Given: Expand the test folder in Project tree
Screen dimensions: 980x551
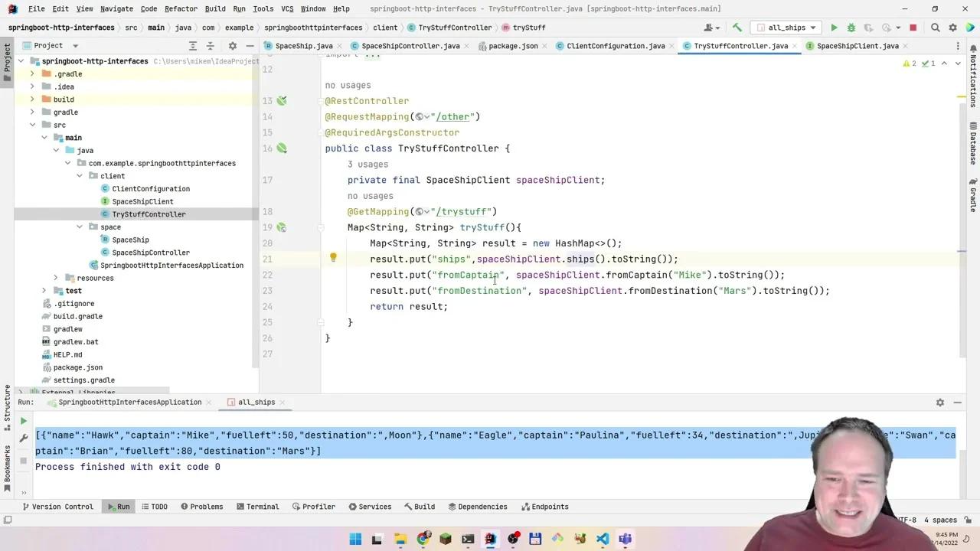Looking at the screenshot, I should point(44,290).
